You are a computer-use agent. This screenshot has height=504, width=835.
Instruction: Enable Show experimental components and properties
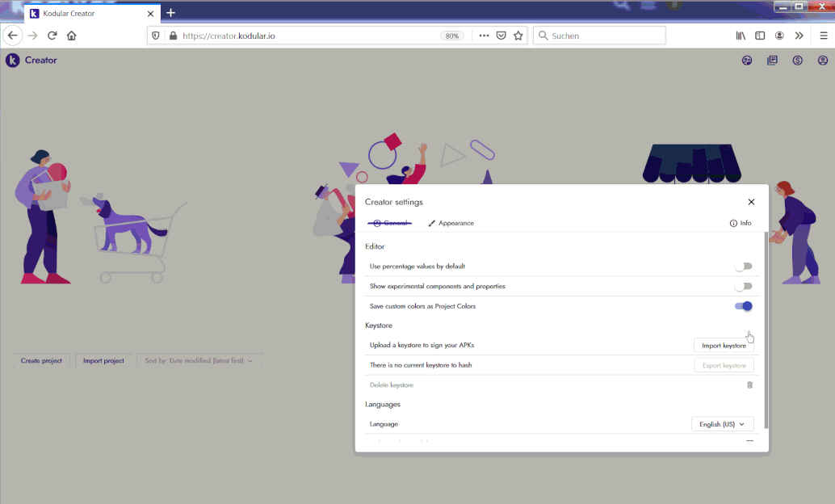(743, 287)
